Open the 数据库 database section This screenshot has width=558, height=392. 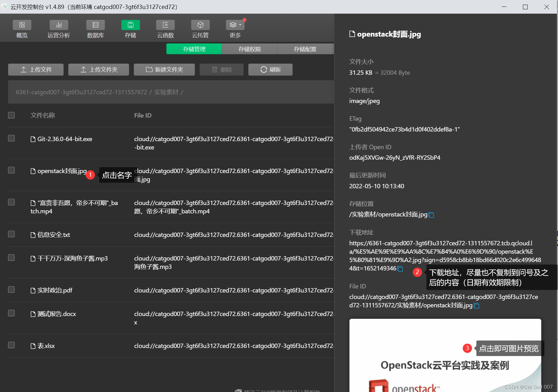(95, 29)
